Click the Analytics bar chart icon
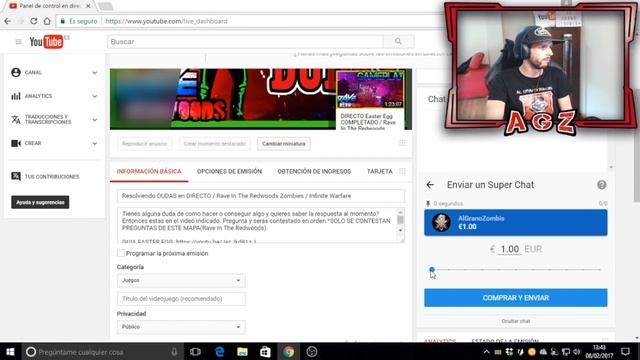This screenshot has height=360, width=640. point(16,96)
